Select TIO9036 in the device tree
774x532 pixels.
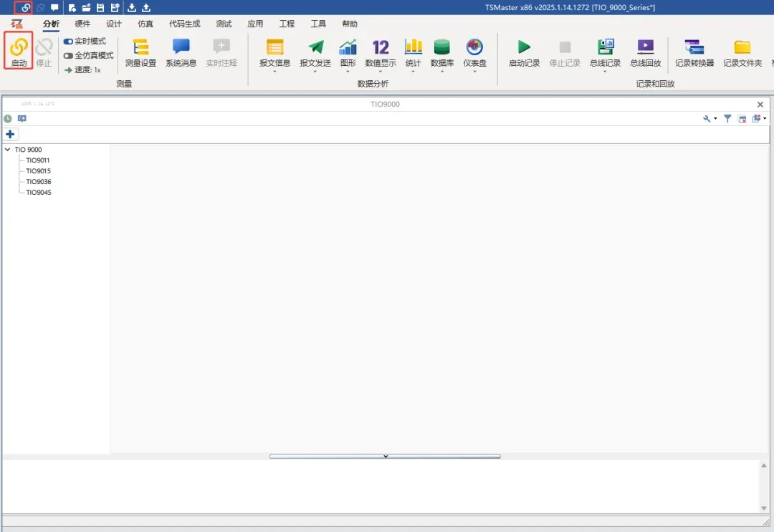[x=38, y=182]
